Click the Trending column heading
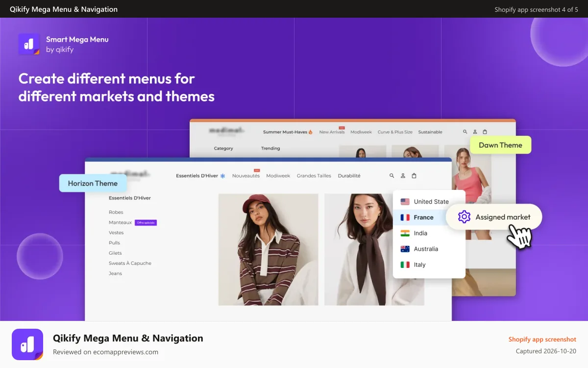The image size is (588, 368). (x=270, y=148)
